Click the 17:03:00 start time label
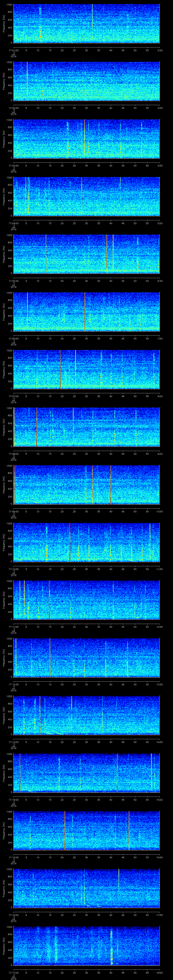 coord(13,166)
